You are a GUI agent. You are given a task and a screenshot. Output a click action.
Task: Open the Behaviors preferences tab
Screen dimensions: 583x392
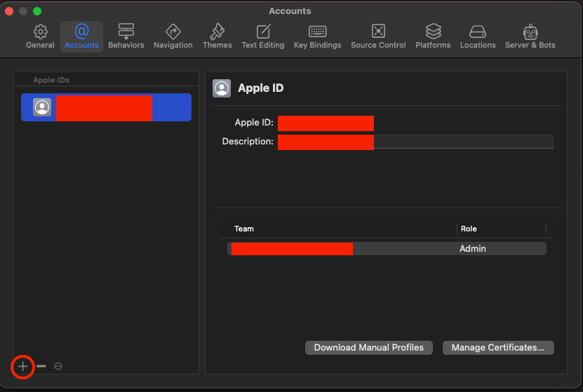pyautogui.click(x=126, y=36)
